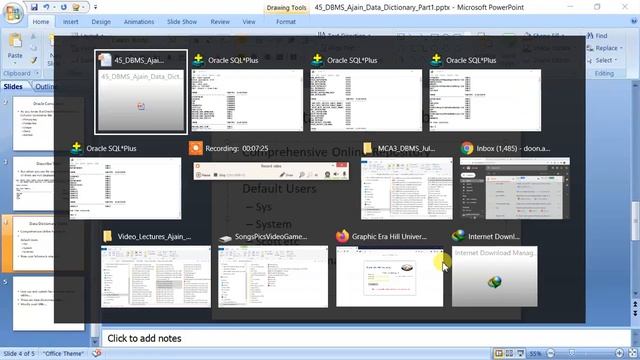Viewport: 640px width, 360px height.
Task: Select the Slides pane tab
Action: coord(13,87)
